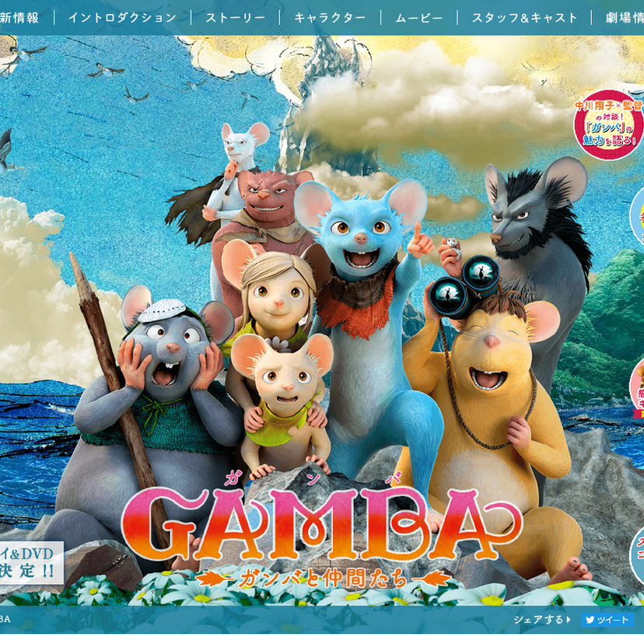Open the 最新情報 news menu item

[19, 17]
